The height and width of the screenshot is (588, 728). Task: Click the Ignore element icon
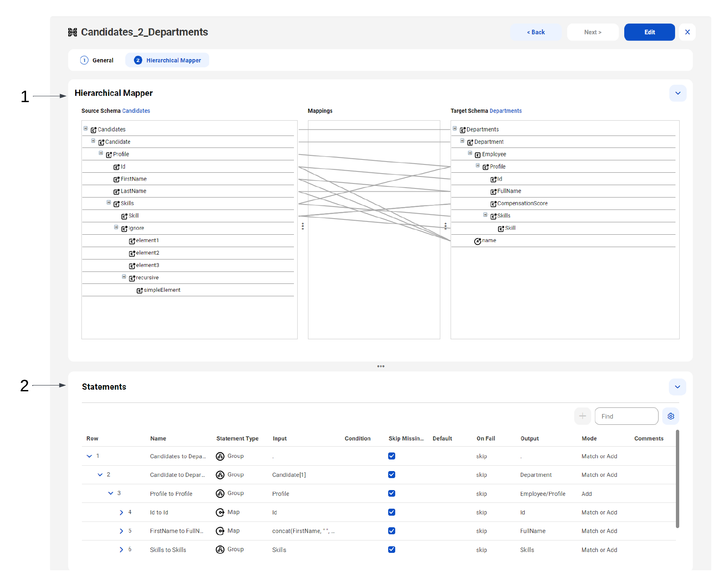tap(124, 229)
